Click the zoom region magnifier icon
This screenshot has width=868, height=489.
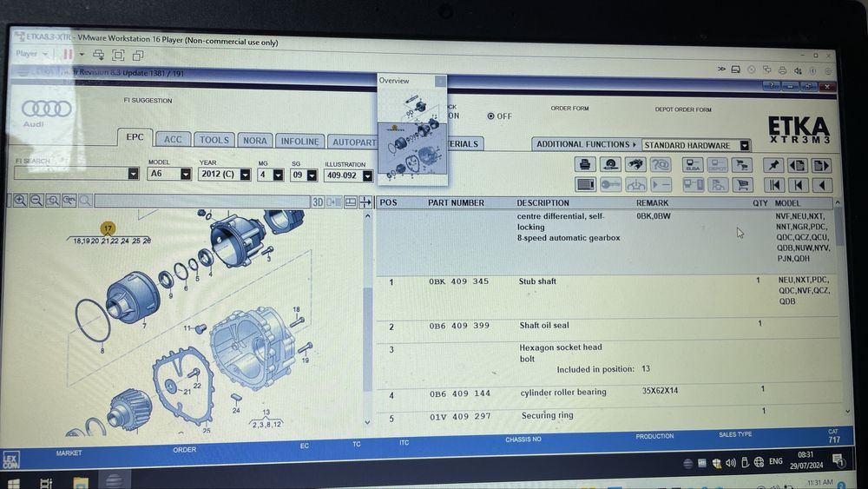pos(53,200)
